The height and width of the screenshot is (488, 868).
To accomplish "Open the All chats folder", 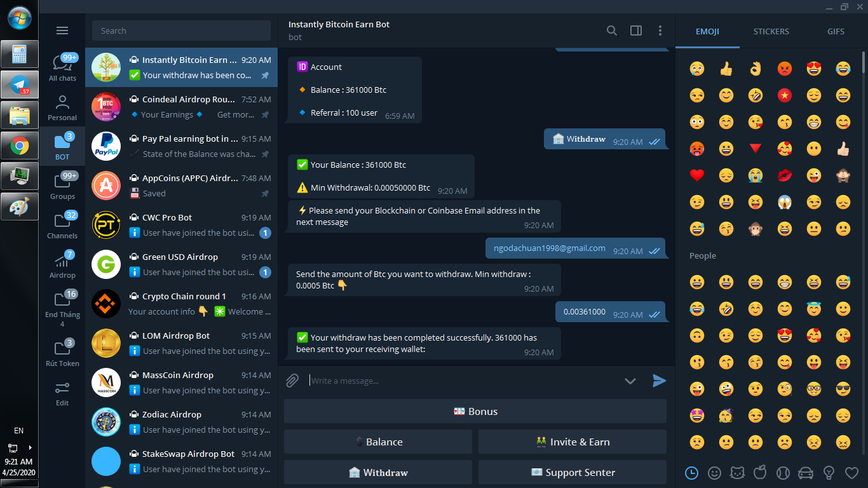I will 62,67.
